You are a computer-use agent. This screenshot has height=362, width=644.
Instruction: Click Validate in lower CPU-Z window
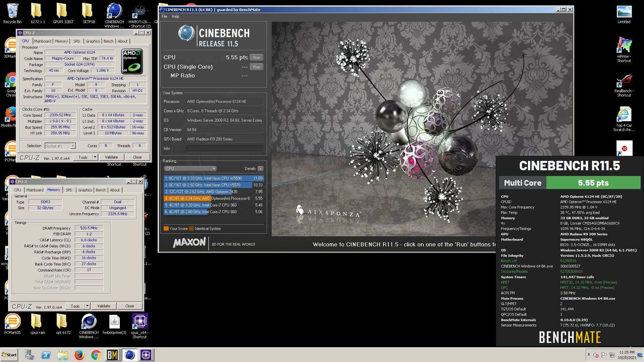(x=104, y=306)
